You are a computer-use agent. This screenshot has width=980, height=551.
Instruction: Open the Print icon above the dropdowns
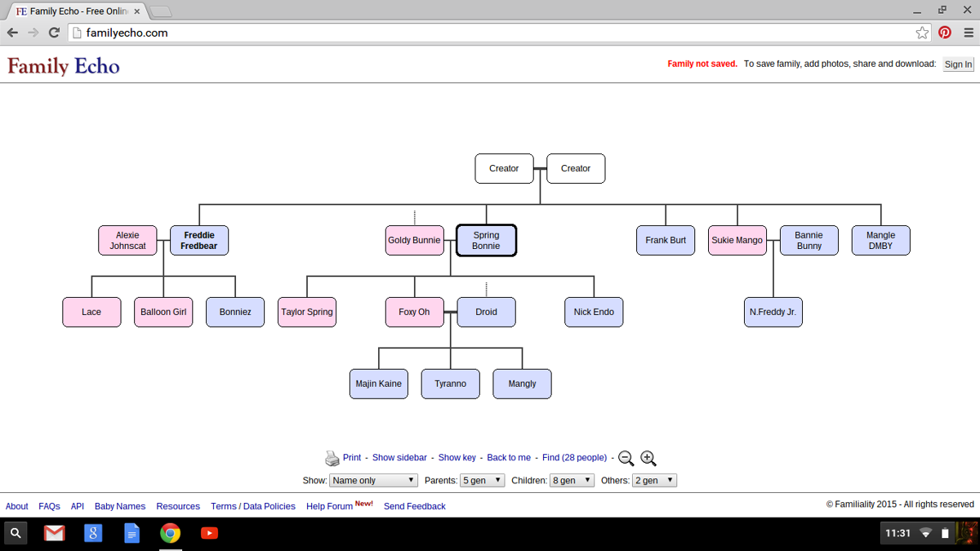(333, 458)
